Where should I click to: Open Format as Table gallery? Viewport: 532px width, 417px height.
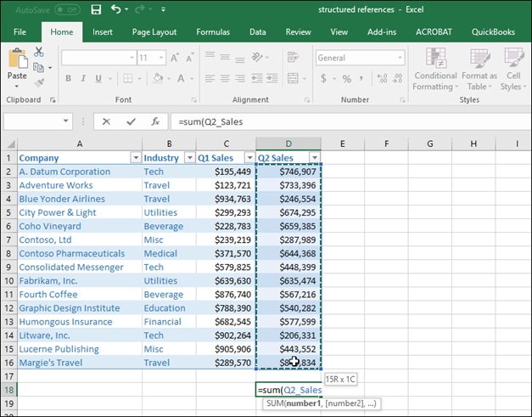click(479, 69)
